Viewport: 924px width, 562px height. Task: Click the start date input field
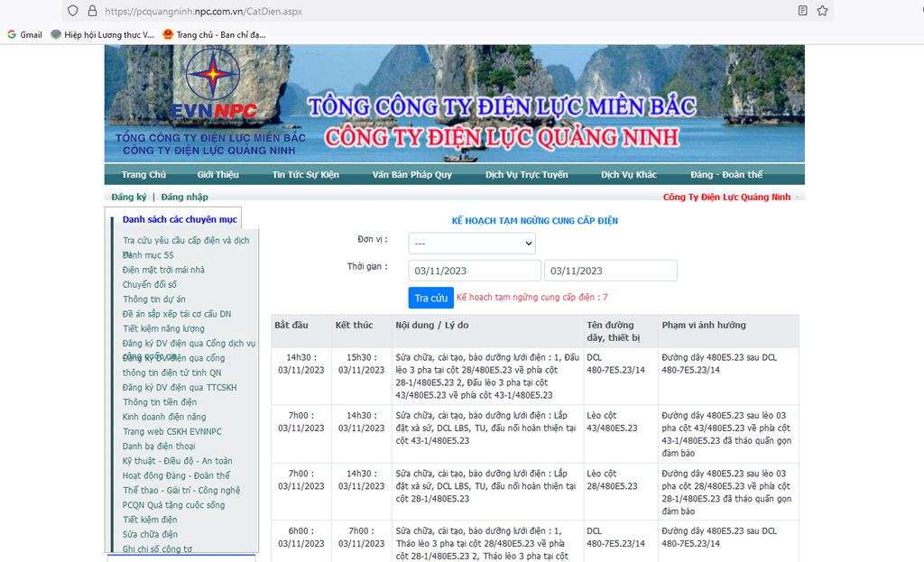click(475, 271)
